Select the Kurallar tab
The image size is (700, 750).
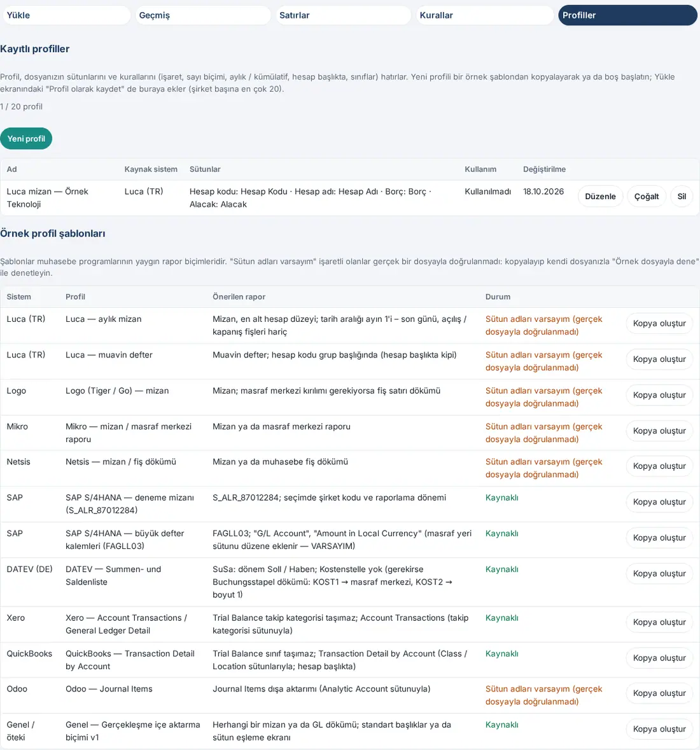484,15
